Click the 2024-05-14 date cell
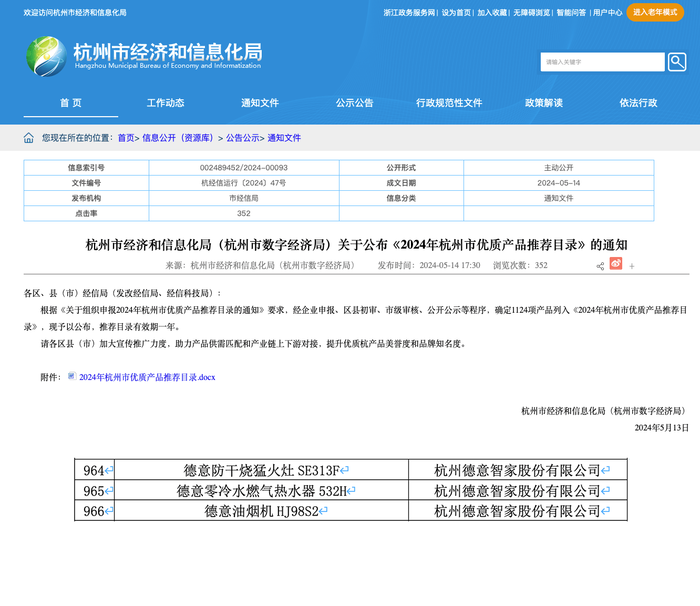Viewport: 700px width, 606px height. (x=559, y=183)
